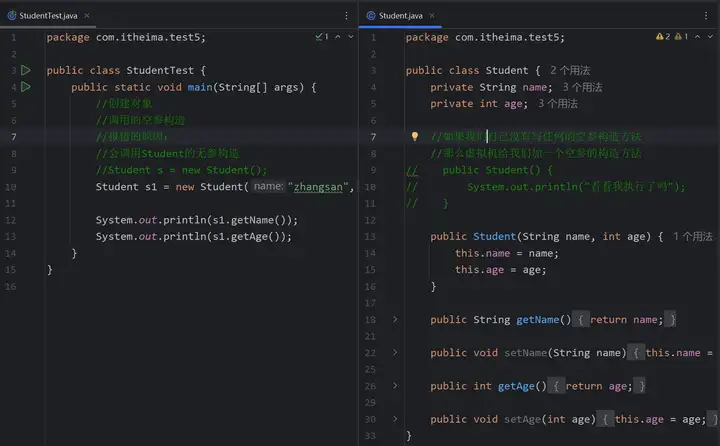Image resolution: width=720 pixels, height=446 pixels.
Task: Click usages hint after the name field
Action: coord(583,87)
